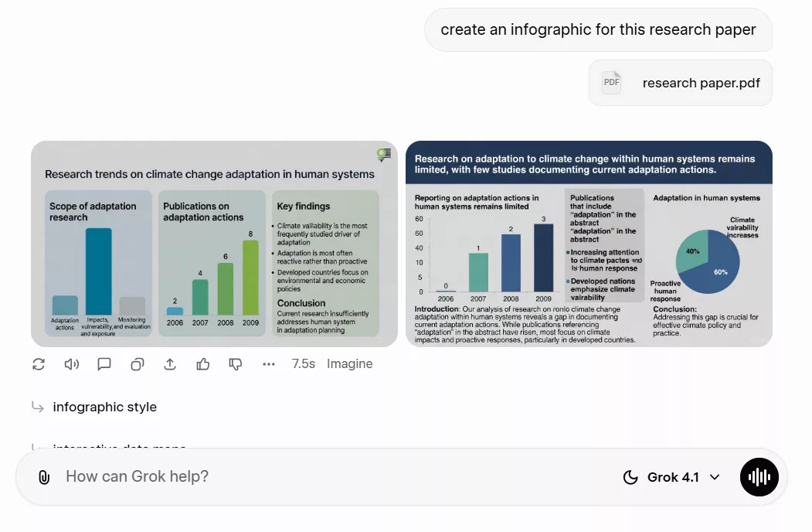Open the left infographic with light background
This screenshot has width=812, height=532.
point(214,244)
